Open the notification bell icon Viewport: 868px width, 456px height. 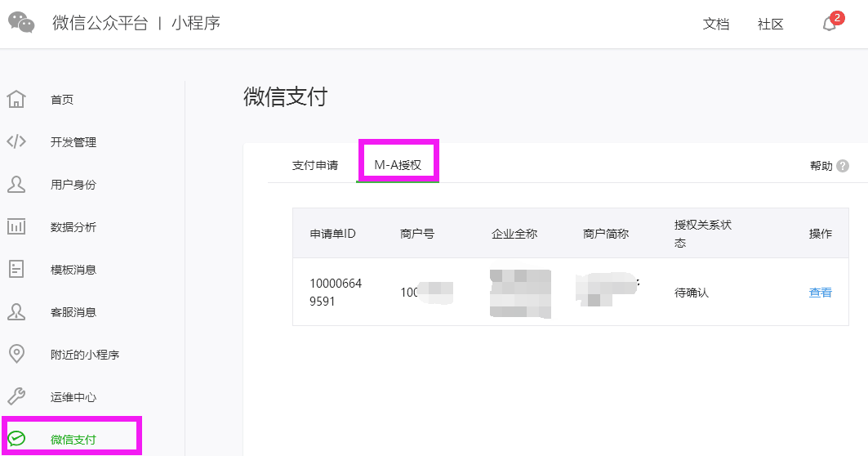coord(829,24)
